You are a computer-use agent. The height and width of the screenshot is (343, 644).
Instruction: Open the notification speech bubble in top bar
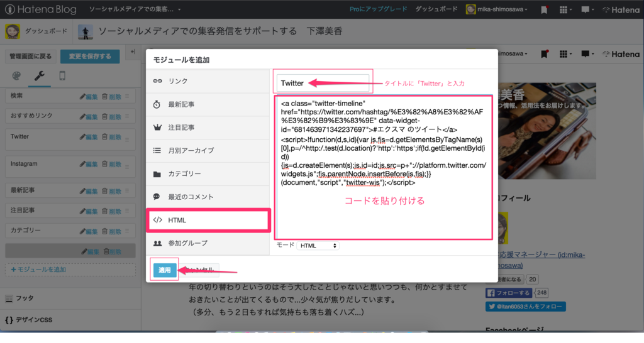pos(587,9)
